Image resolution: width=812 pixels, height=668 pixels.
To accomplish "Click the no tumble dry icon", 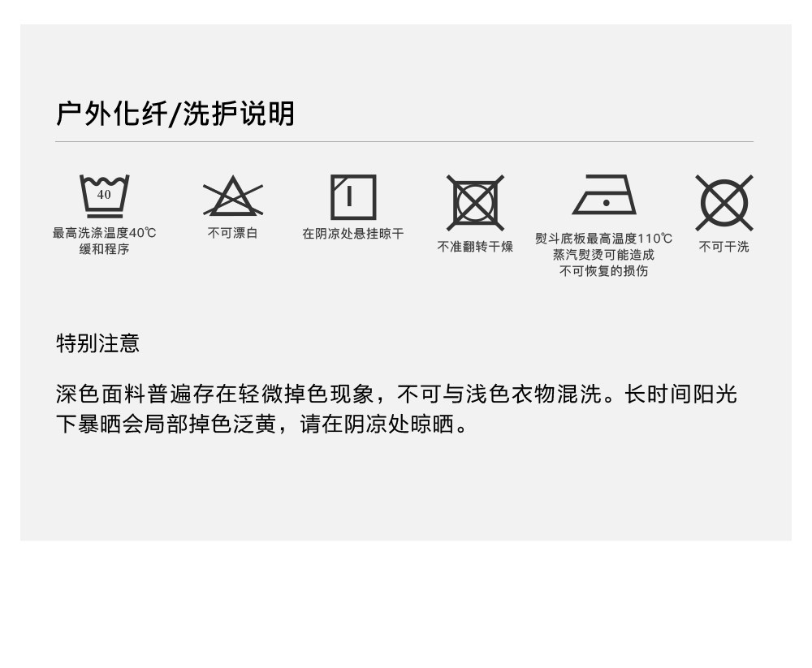I will point(475,202).
